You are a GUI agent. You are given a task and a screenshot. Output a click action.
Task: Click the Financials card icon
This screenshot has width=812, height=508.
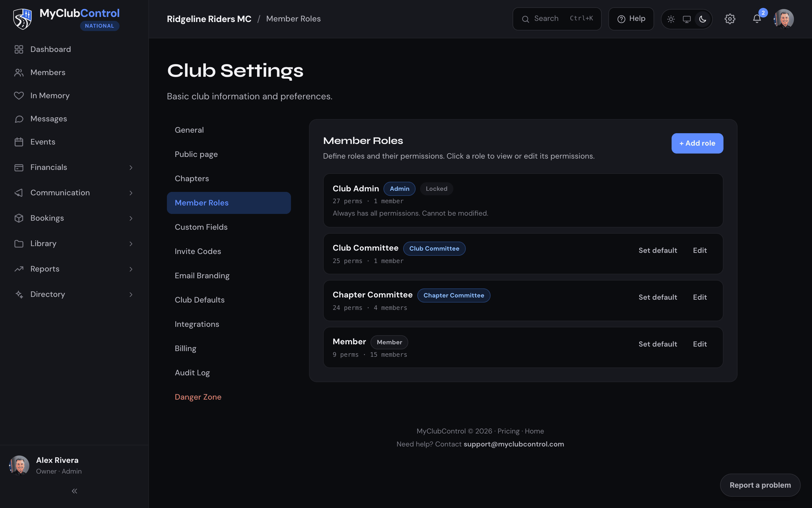(x=19, y=167)
